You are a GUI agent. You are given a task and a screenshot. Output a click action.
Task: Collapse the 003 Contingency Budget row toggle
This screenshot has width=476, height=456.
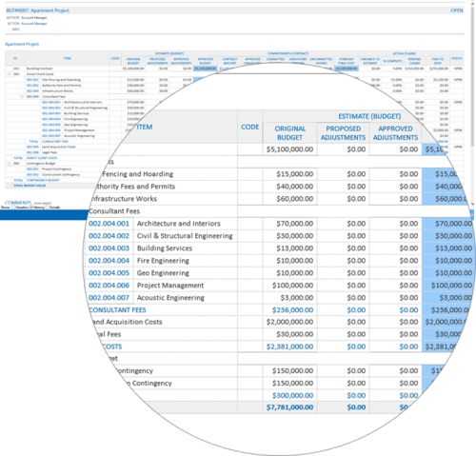click(9, 164)
